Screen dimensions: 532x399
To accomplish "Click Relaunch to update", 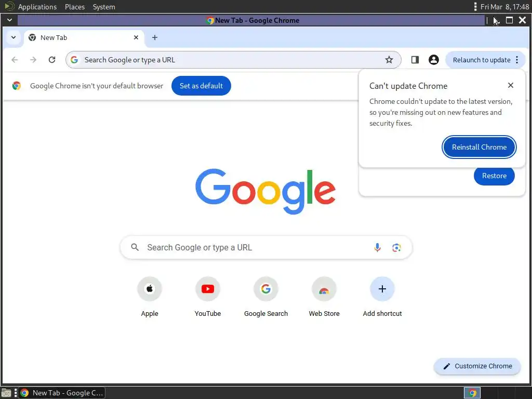I will pos(481,60).
